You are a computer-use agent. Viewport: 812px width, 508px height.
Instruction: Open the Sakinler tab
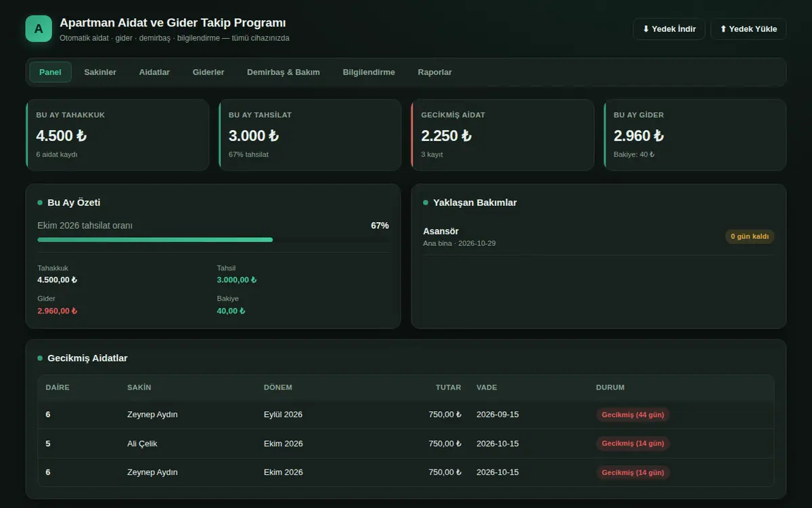[x=100, y=72]
